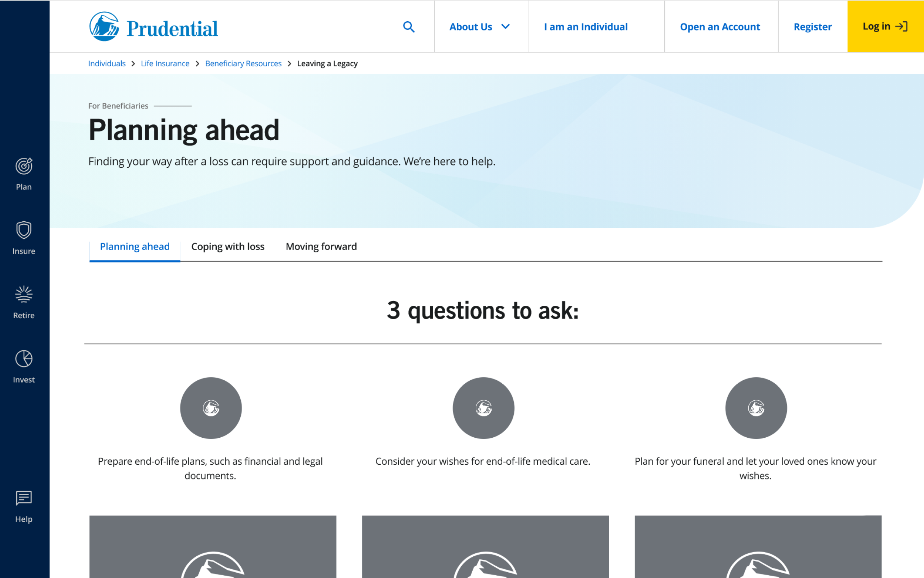924x578 pixels.
Task: Switch to the Moving forward tab
Action: click(321, 246)
